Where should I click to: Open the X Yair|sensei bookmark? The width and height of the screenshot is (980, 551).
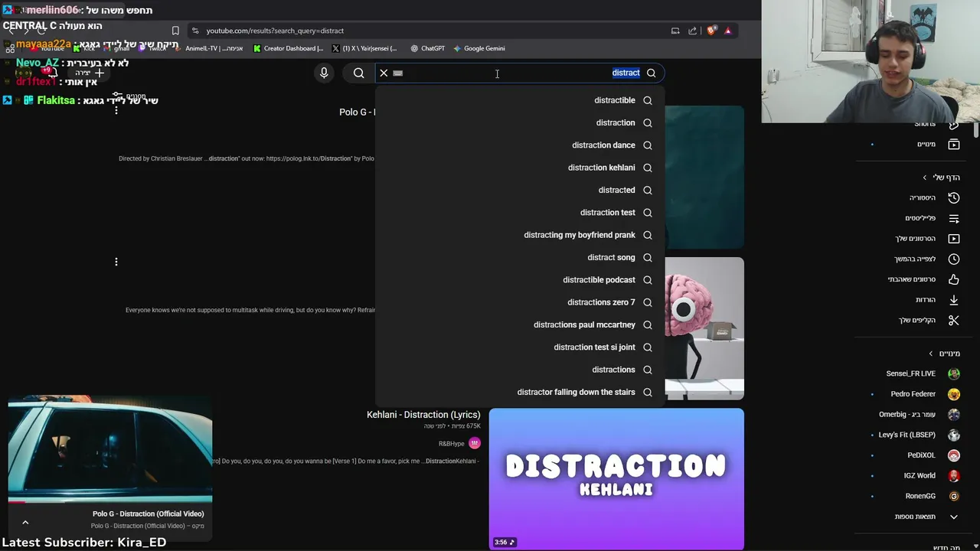(364, 48)
